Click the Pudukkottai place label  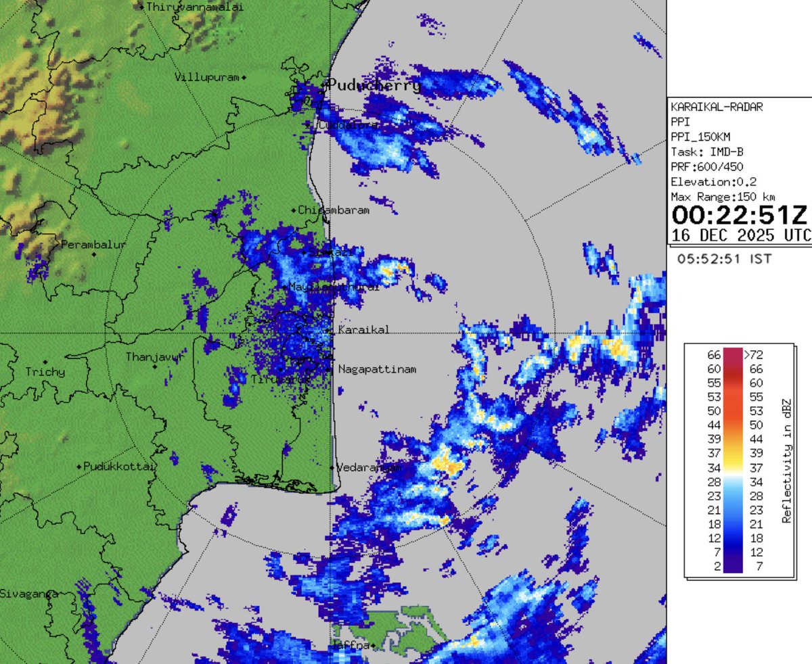(119, 467)
